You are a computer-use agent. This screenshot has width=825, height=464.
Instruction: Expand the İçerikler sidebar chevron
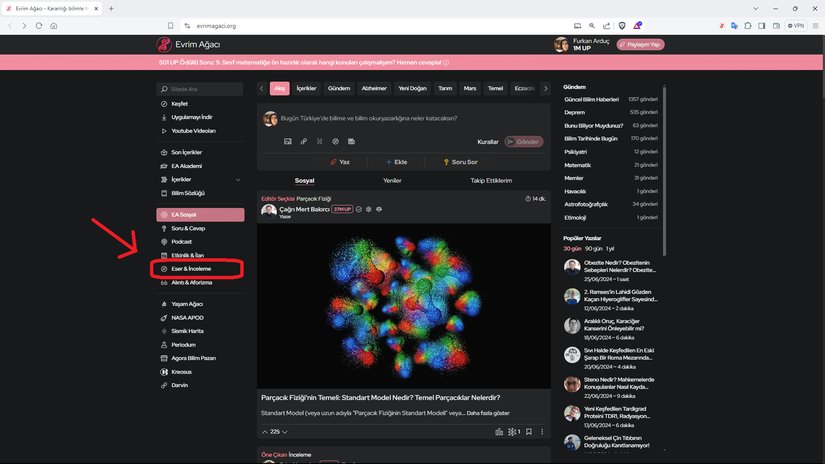[237, 179]
